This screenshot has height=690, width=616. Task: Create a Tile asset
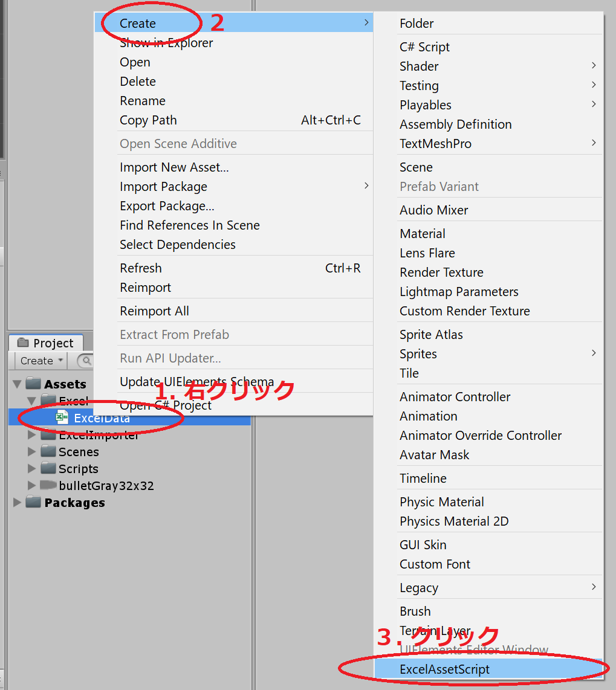pos(488,373)
